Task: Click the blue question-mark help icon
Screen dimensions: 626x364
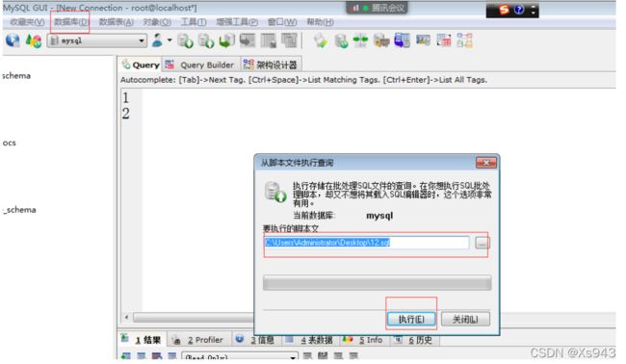Action: (x=519, y=10)
